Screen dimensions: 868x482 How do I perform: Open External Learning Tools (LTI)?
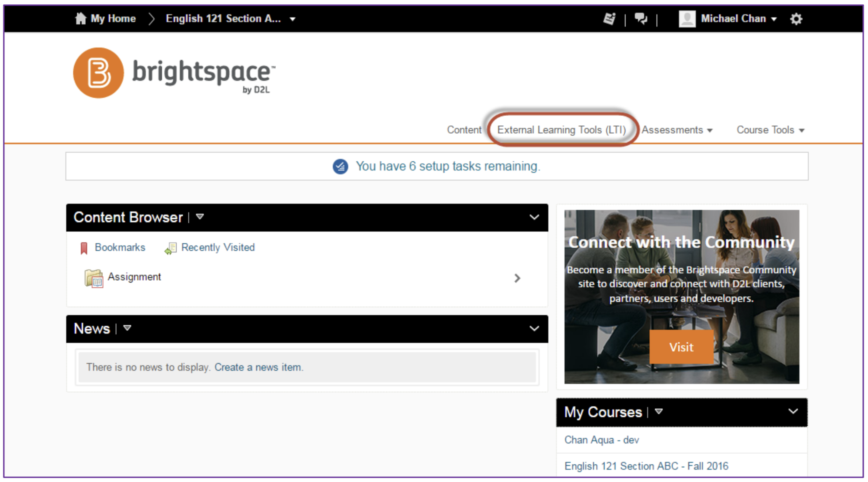(561, 130)
